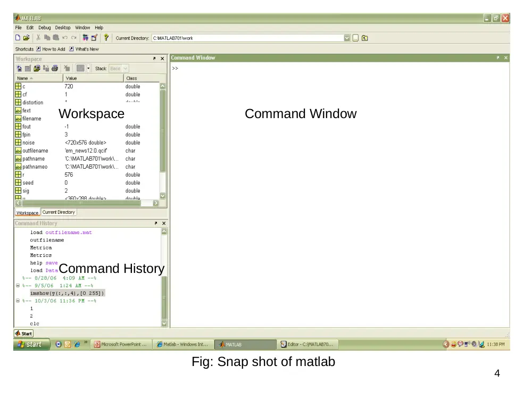
Task: Click the Windows start button
Action: (x=31, y=345)
